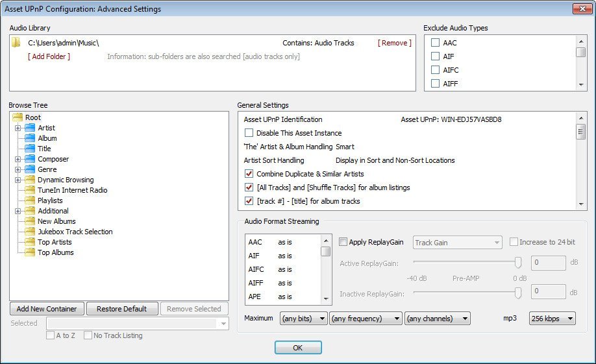596x364 pixels.
Task: Click the Jukebox Track Selection folder icon
Action: coord(30,232)
